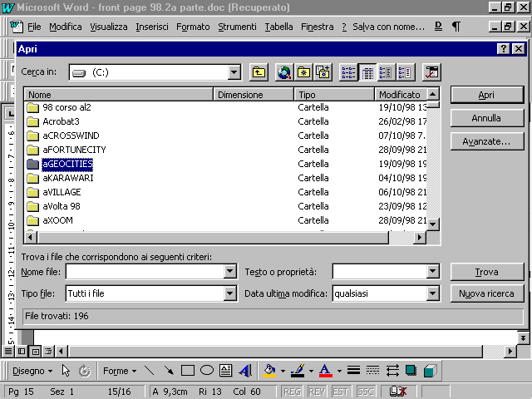Click the Avanzate... button
The height and width of the screenshot is (399, 532).
[487, 141]
